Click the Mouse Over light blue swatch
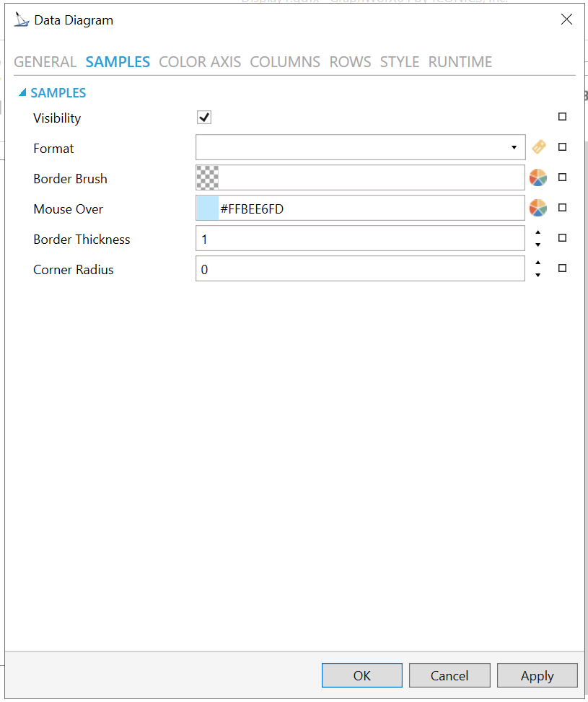Image resolution: width=588 pixels, height=702 pixels. [x=207, y=209]
